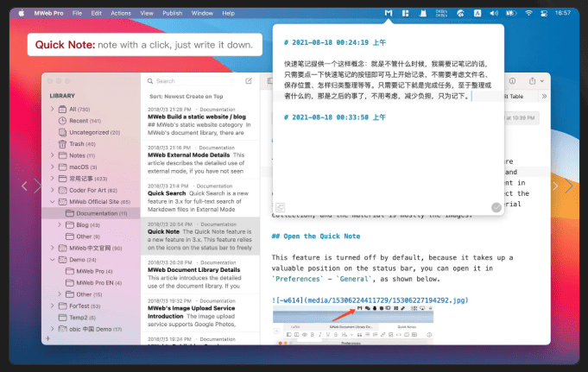Expand the ForTest folder
The height and width of the screenshot is (372, 588).
tap(53, 306)
